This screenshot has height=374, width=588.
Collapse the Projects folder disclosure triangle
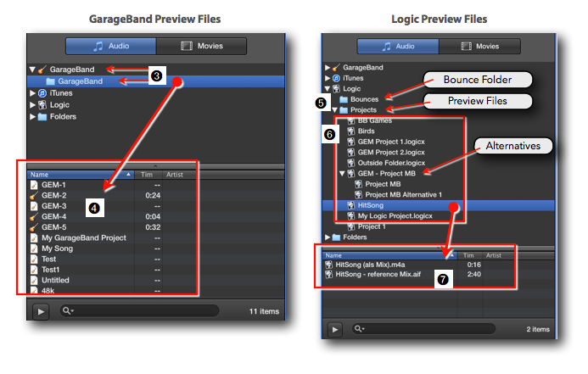pyautogui.click(x=335, y=110)
